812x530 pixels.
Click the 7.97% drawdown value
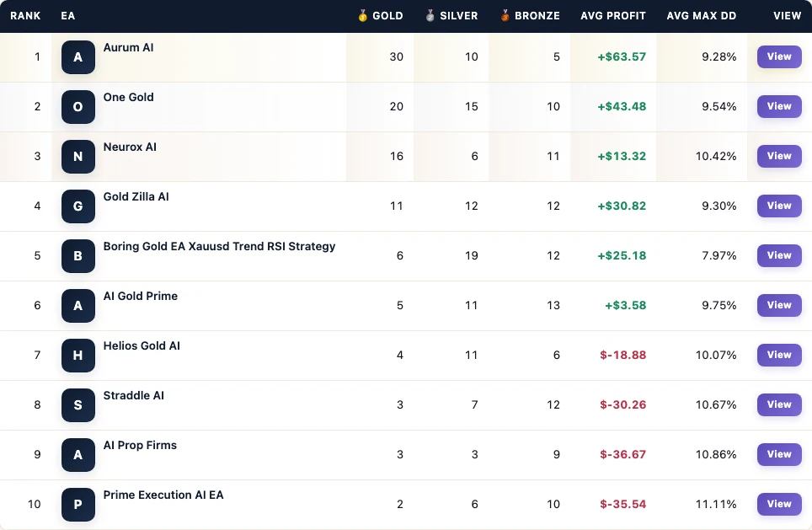coord(719,256)
